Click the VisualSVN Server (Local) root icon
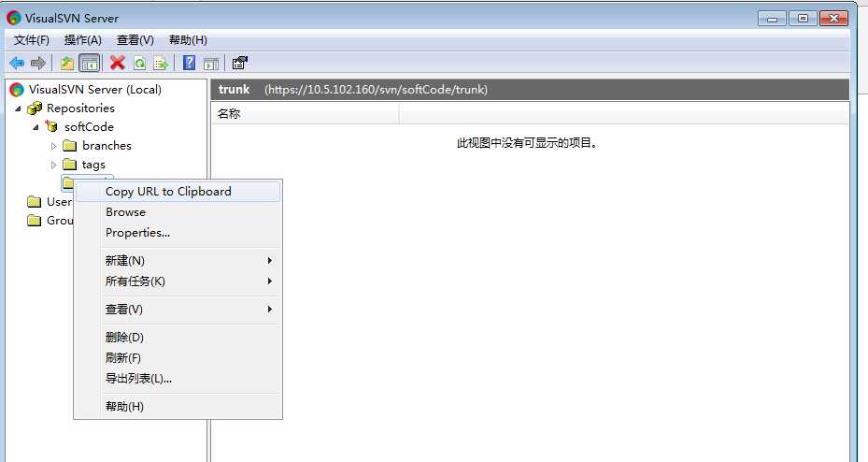The width and height of the screenshot is (868, 462). [x=17, y=90]
